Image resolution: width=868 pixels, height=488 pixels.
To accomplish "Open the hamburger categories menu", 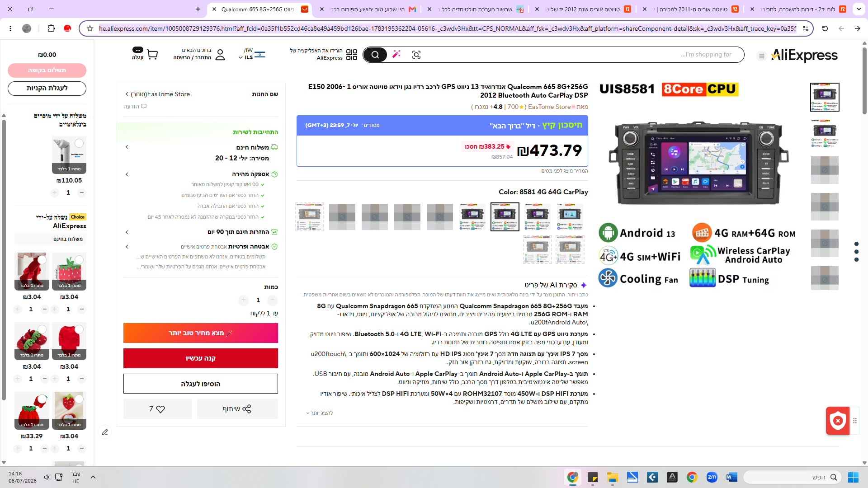I will [x=762, y=56].
